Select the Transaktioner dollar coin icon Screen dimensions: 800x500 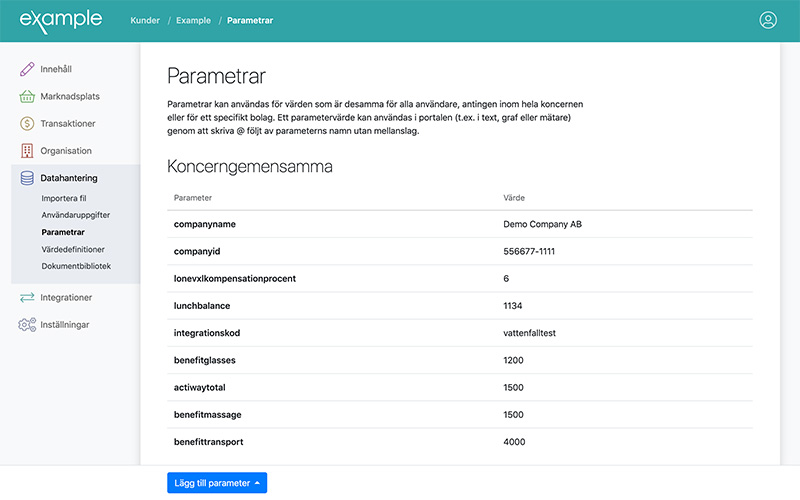click(x=27, y=123)
